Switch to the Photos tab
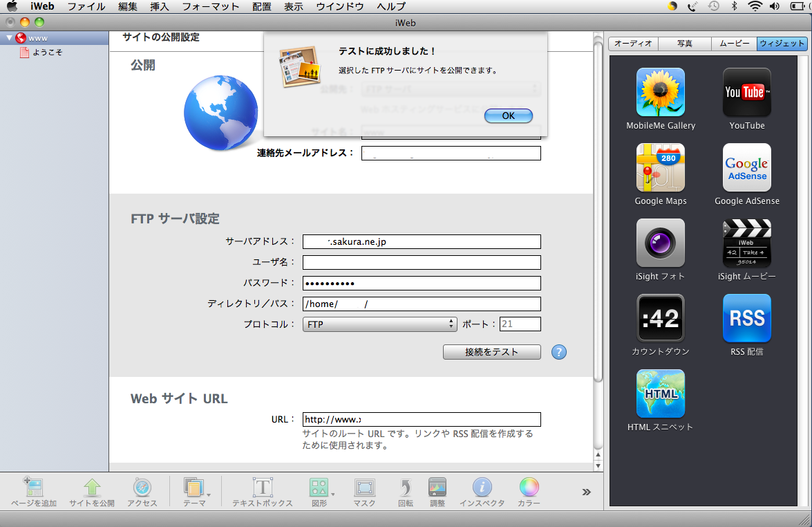 [684, 44]
